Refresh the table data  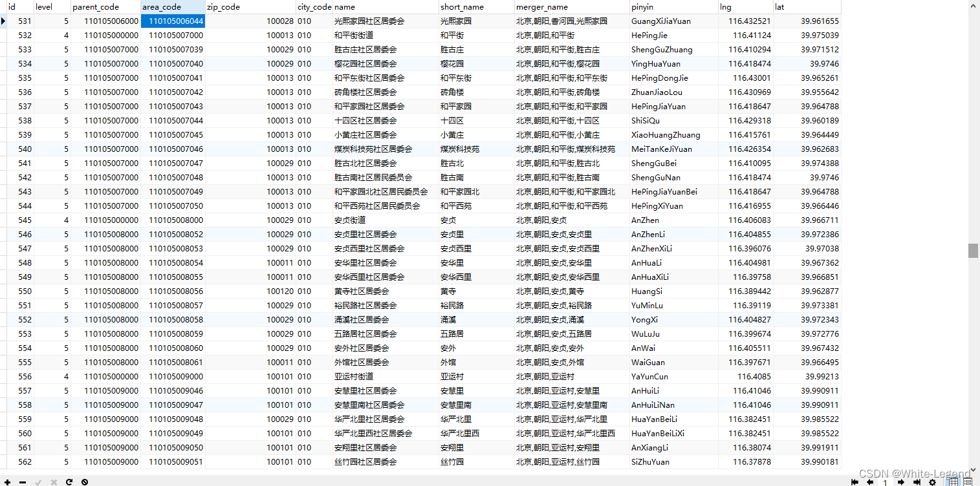pyautogui.click(x=69, y=481)
